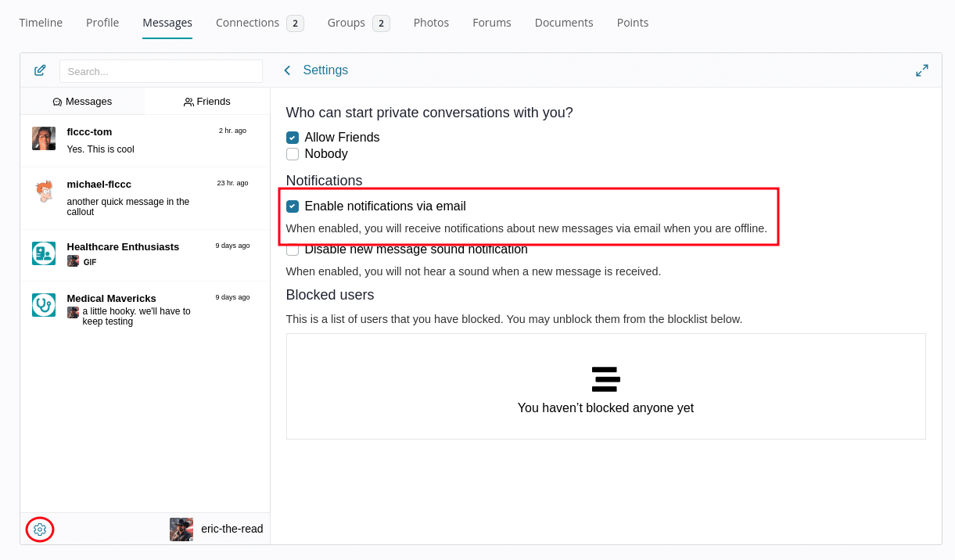Screen dimensions: 955x560
Task: Open the Photos tab
Action: click(431, 23)
